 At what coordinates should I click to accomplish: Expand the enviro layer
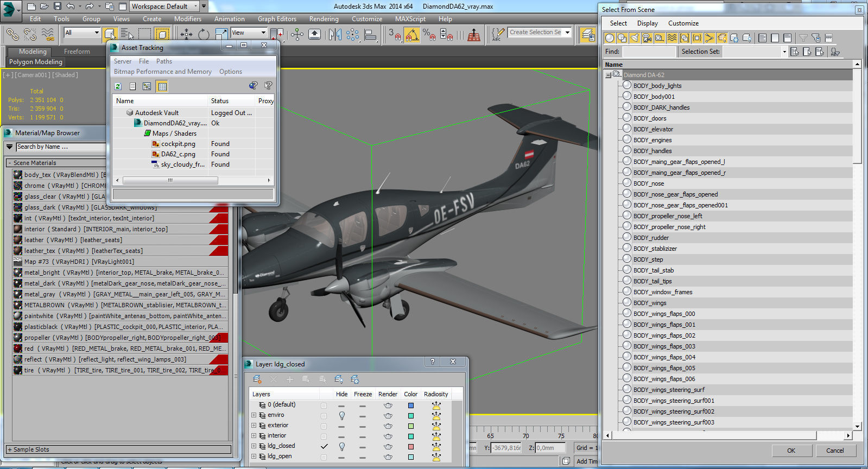tap(254, 415)
